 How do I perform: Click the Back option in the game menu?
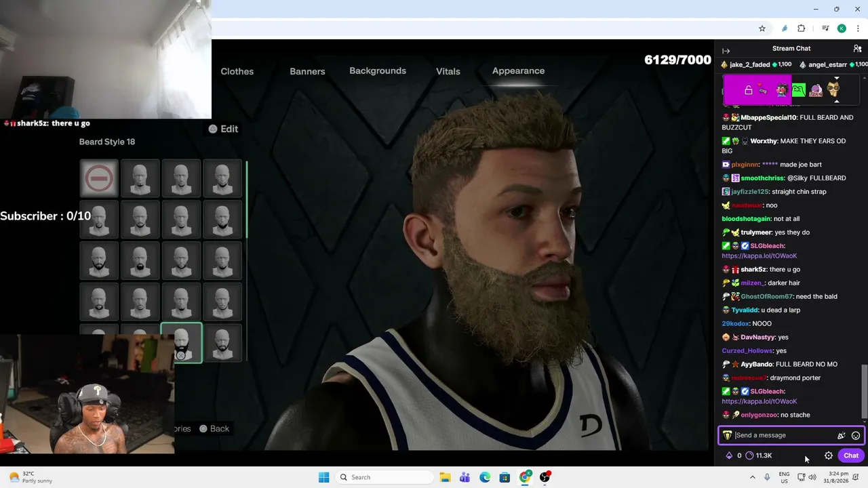pos(214,428)
